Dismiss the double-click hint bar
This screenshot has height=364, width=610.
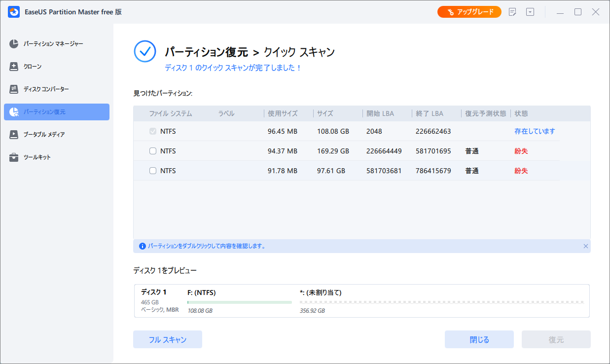point(585,246)
